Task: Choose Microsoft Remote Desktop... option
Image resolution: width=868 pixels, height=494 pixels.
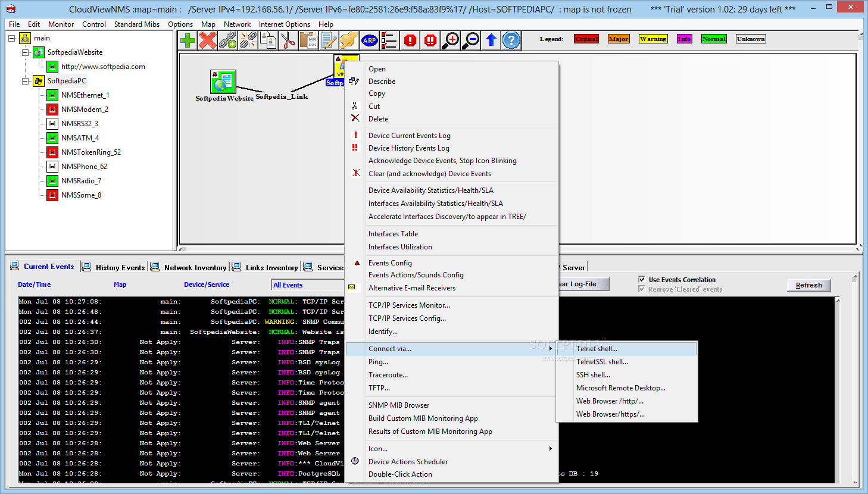Action: [x=626, y=388]
